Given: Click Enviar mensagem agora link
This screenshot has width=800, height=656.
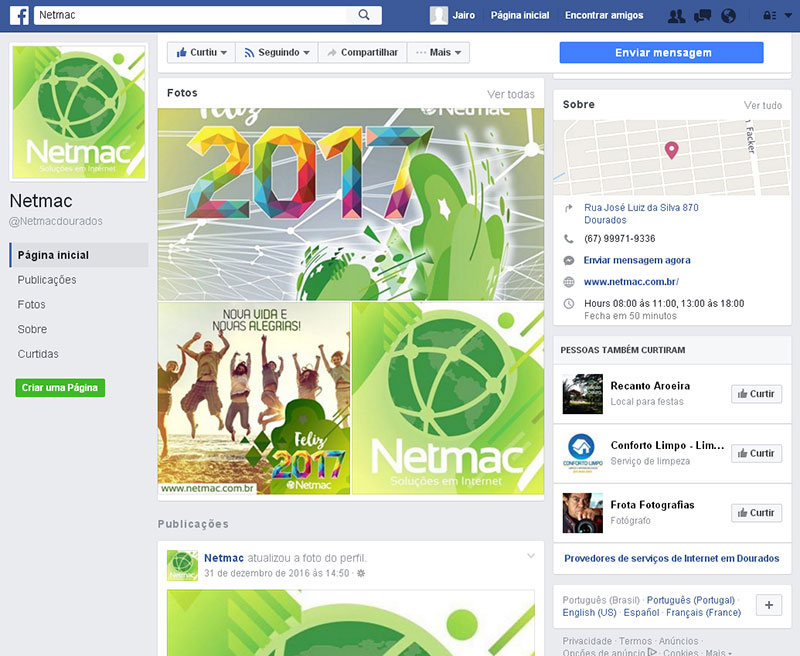Looking at the screenshot, I should click(x=637, y=260).
